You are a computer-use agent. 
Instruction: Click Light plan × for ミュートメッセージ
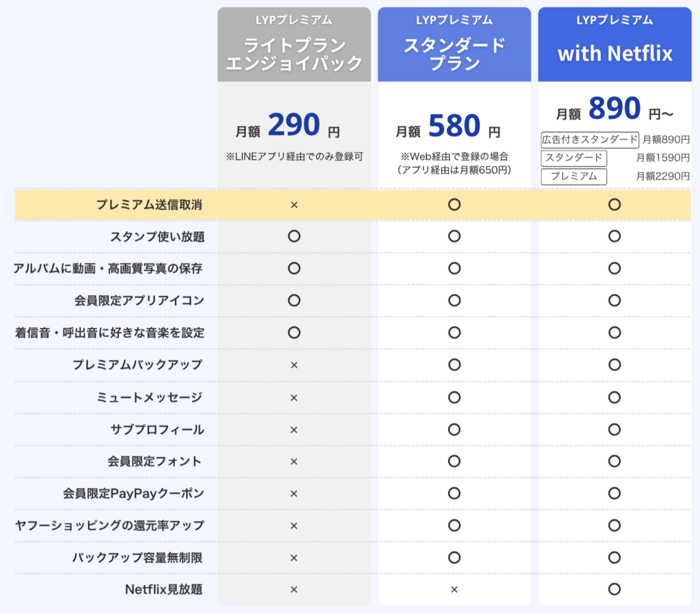(294, 398)
